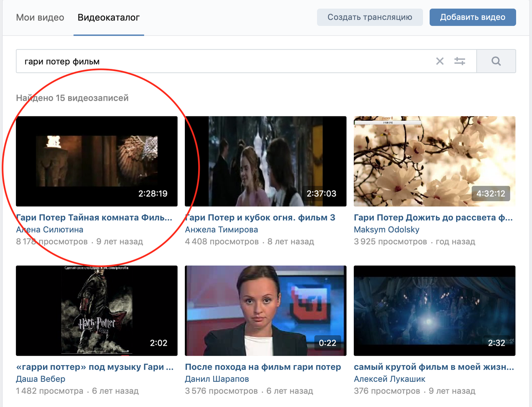The image size is (532, 407).
Task: Open the 2:28:19 Тайная комната video thumbnail
Action: [97, 161]
